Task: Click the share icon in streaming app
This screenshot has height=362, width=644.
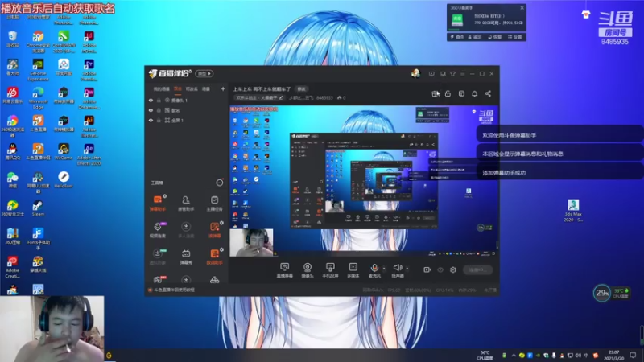Action: [x=488, y=93]
